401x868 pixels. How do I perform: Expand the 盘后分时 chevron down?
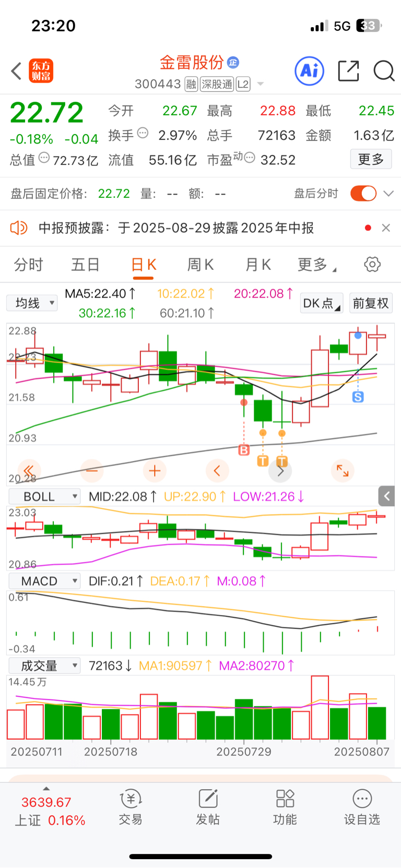coord(388,194)
